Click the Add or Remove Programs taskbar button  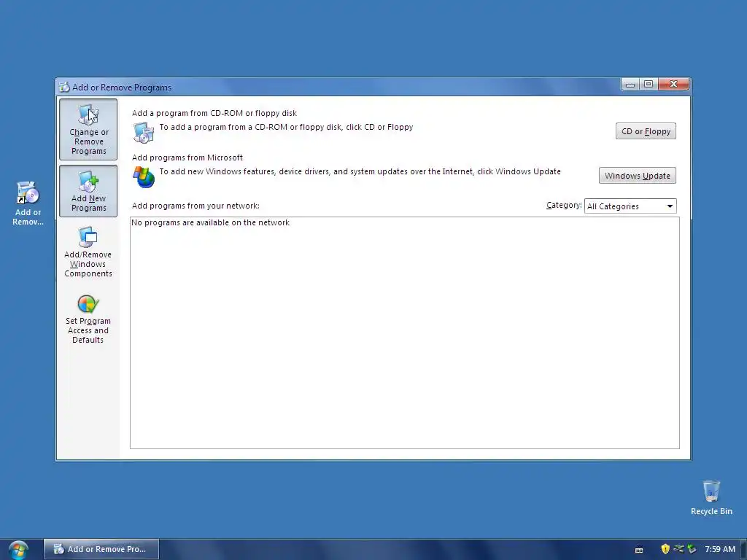click(101, 549)
